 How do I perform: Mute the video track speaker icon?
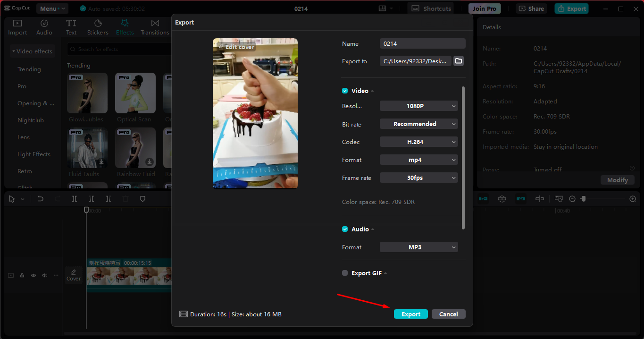45,275
